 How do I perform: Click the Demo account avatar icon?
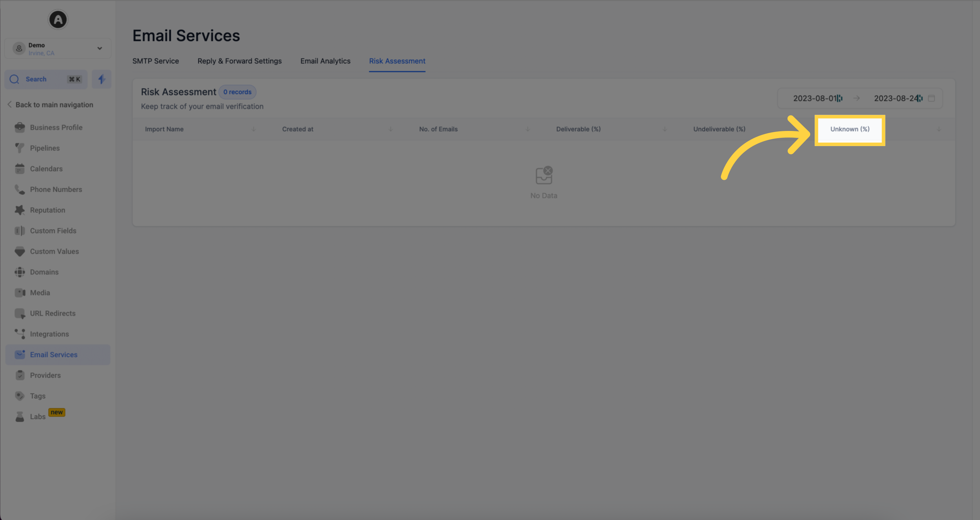tap(19, 49)
